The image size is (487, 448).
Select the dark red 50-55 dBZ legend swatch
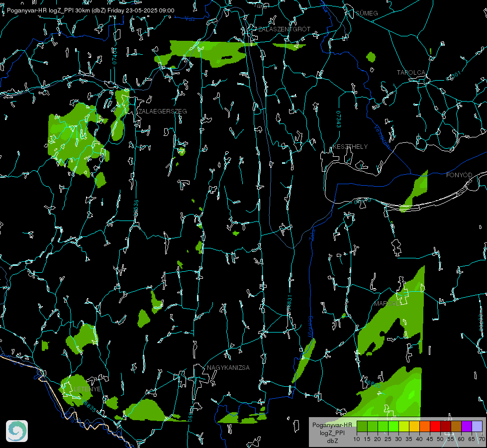(x=446, y=426)
